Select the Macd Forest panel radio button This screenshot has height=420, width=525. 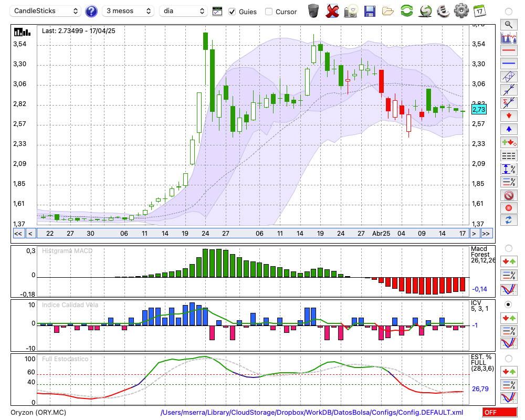[x=509, y=248]
